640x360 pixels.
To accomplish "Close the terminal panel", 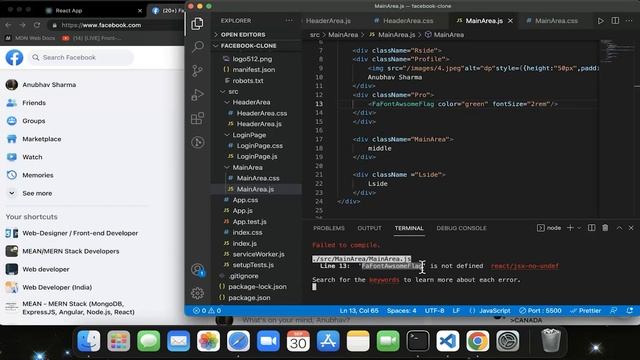I will click(631, 228).
